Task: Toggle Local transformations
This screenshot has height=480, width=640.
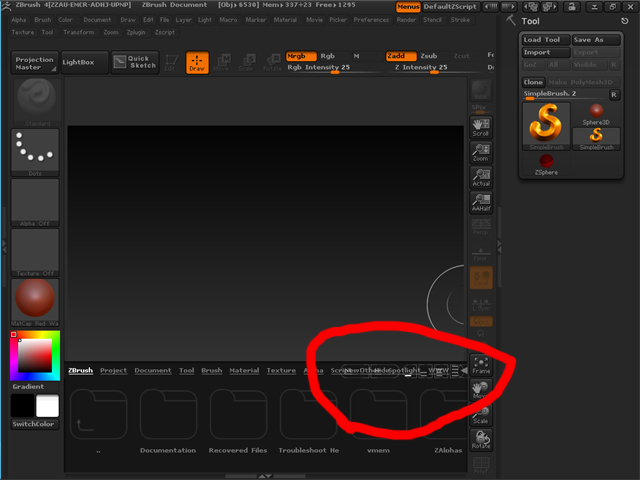Action: coord(481,278)
